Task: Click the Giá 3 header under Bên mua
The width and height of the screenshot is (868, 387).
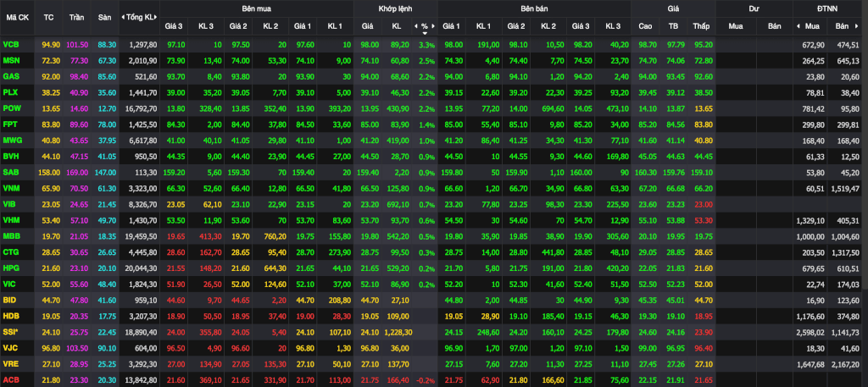Action: pos(174,26)
